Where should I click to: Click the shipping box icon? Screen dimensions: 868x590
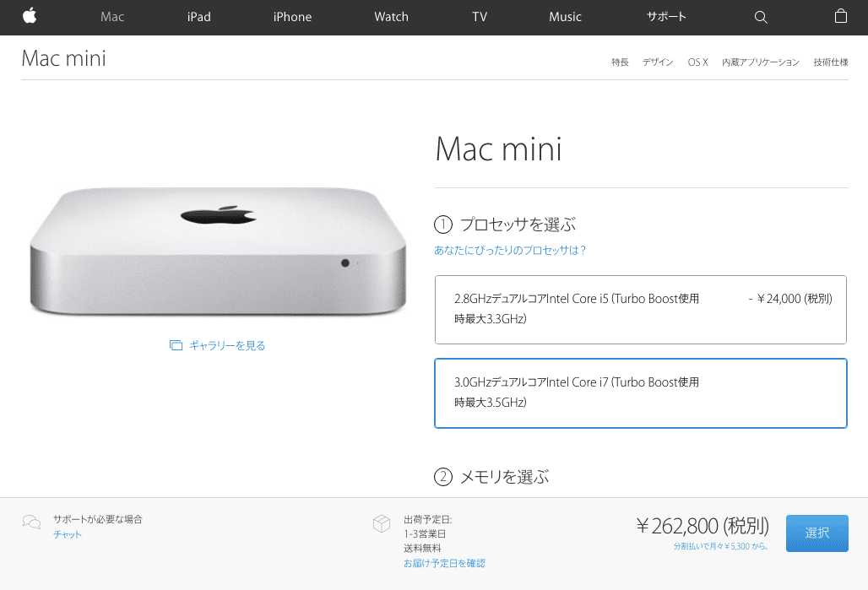point(382,523)
